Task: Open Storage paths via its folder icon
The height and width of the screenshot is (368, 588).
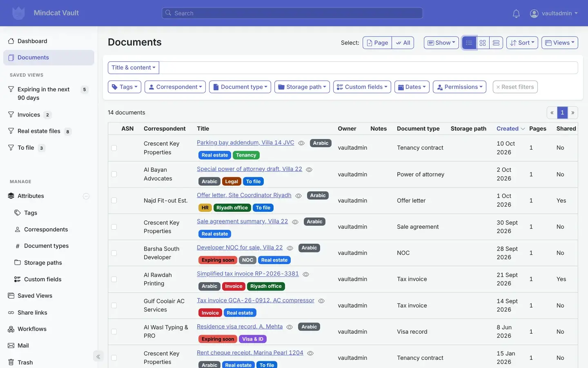Action: pos(18,263)
